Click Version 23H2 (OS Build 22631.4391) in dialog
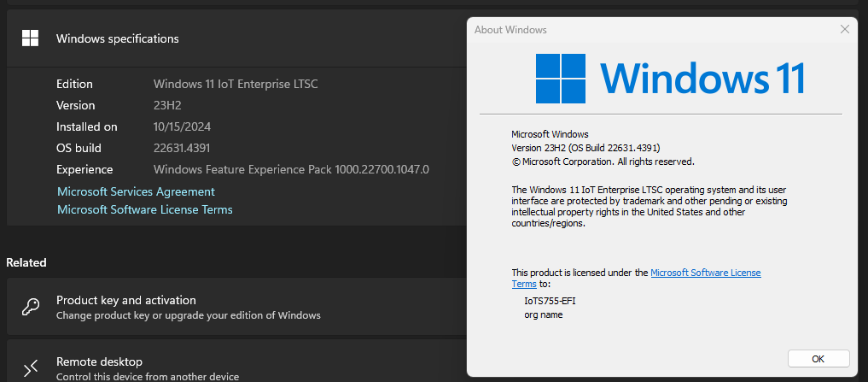 click(x=585, y=148)
